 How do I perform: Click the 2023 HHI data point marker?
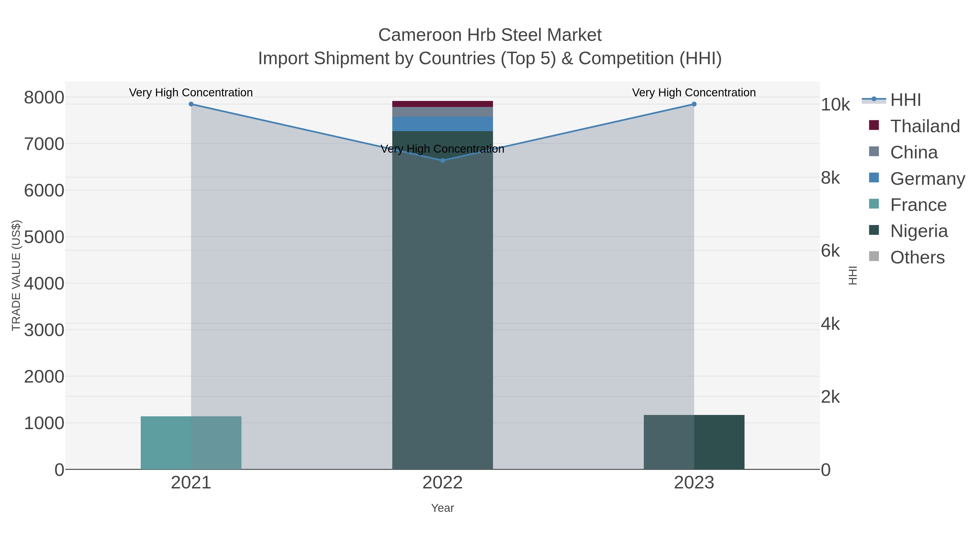[x=694, y=104]
